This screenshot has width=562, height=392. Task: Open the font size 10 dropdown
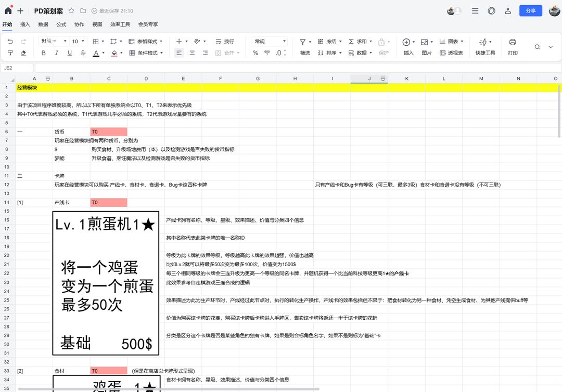(78, 42)
